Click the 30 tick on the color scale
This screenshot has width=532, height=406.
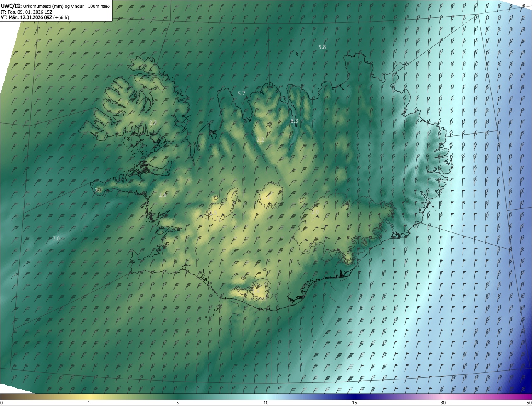(443, 403)
